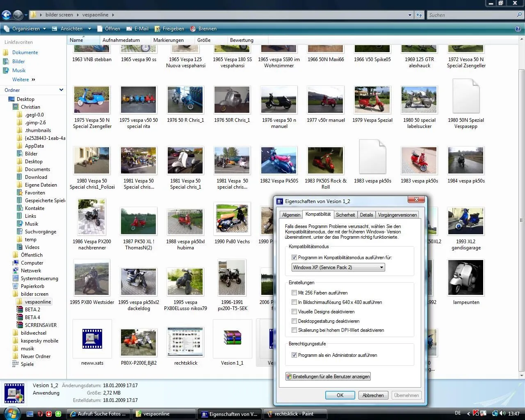Click the Windows Start orb
The width and height of the screenshot is (525, 420).
(x=11, y=413)
